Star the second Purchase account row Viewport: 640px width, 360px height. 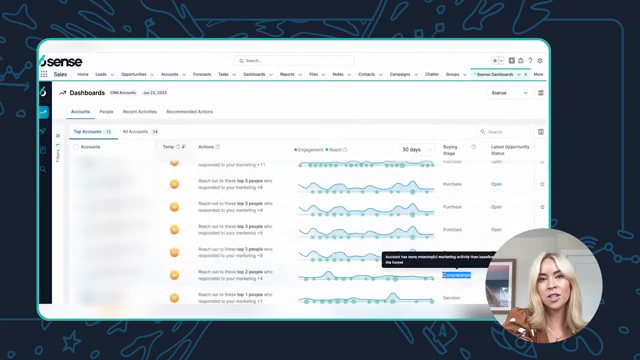(542, 184)
